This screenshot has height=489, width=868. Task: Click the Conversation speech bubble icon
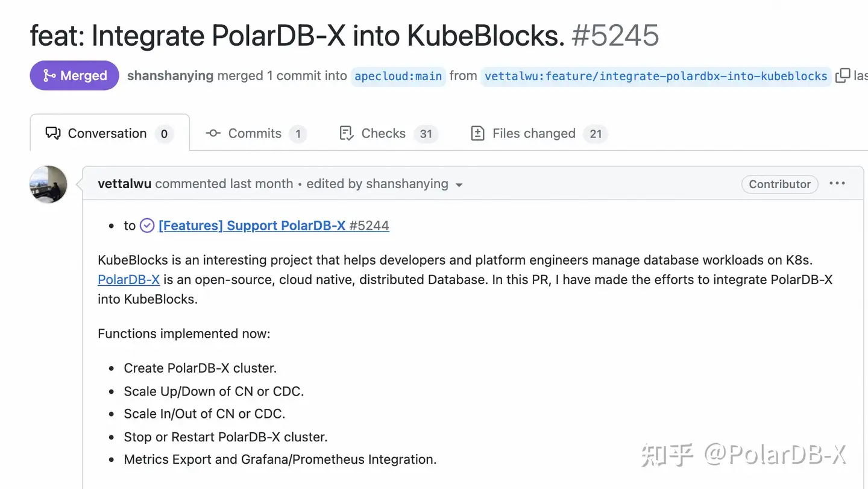pyautogui.click(x=54, y=133)
